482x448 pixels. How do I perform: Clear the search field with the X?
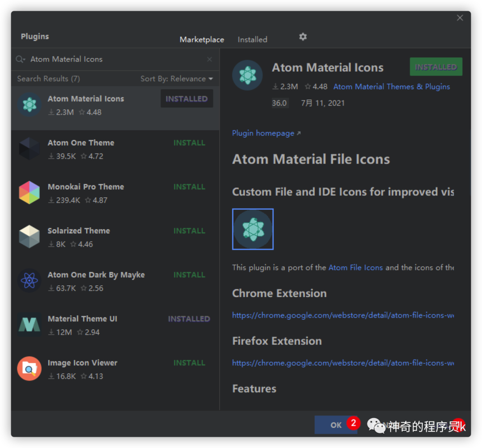209,59
